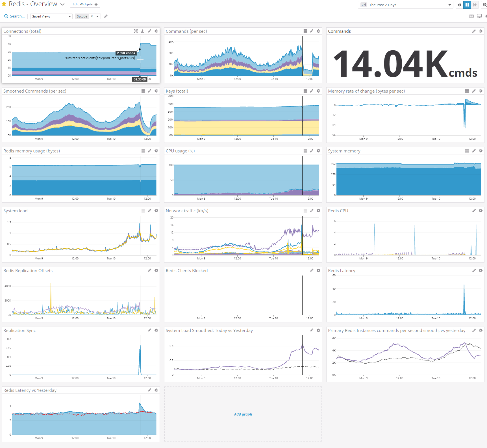487x448 pixels.
Task: Click the Add graph placeholder
Action: point(243,414)
